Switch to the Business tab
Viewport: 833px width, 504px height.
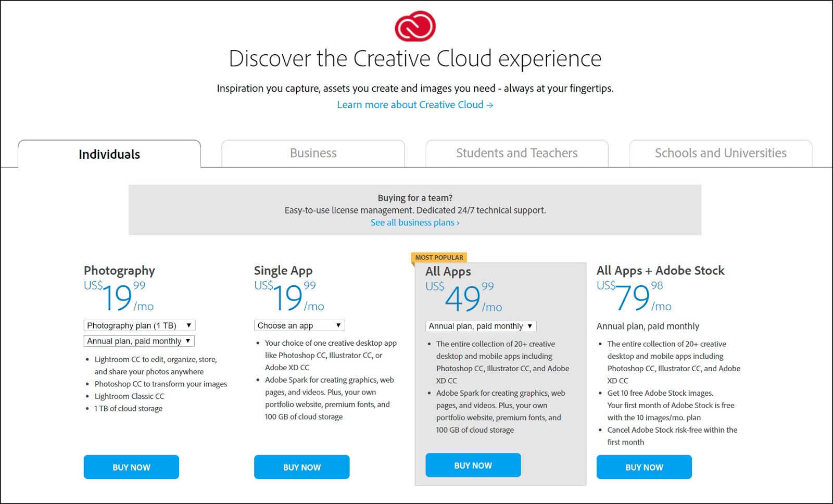[x=313, y=153]
